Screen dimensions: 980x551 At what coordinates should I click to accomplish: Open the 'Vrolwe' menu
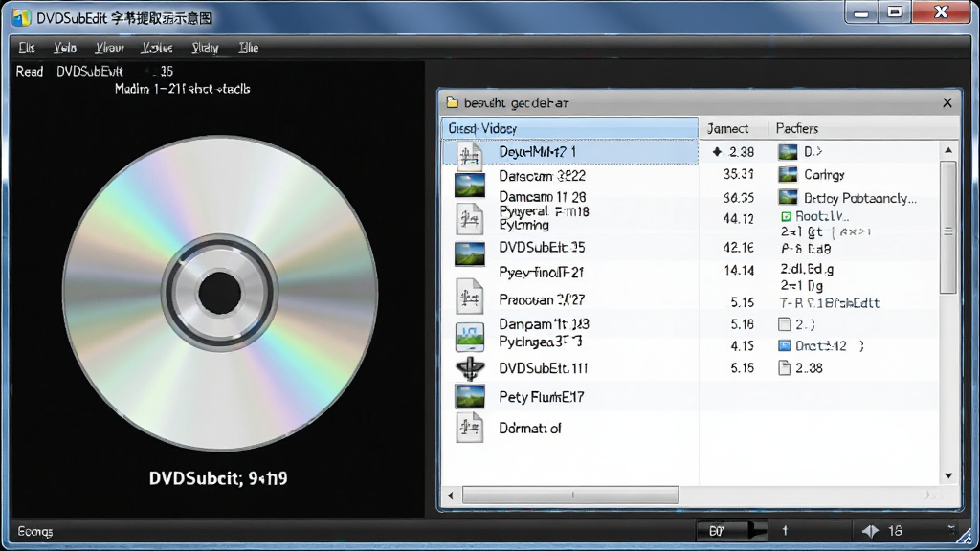tap(157, 48)
